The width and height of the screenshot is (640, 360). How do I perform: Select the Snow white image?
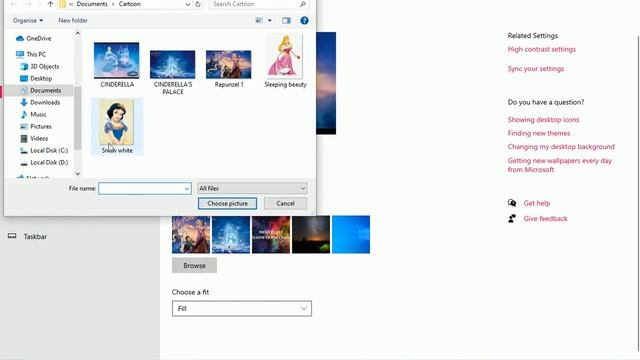point(117,127)
